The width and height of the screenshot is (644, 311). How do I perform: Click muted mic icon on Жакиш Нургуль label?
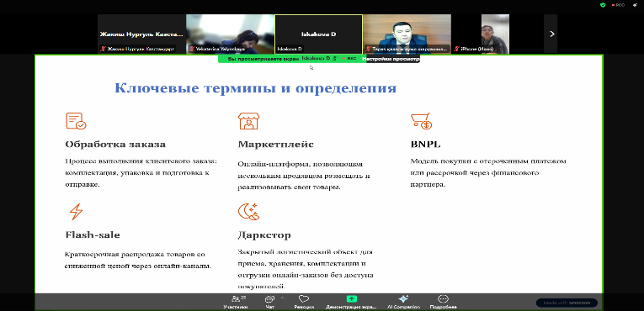pos(103,49)
